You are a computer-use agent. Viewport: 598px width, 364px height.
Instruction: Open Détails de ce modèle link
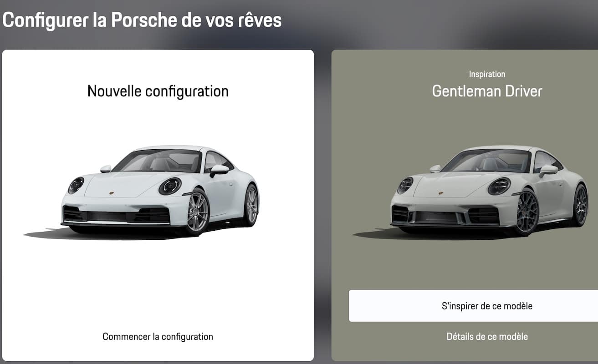[487, 337]
